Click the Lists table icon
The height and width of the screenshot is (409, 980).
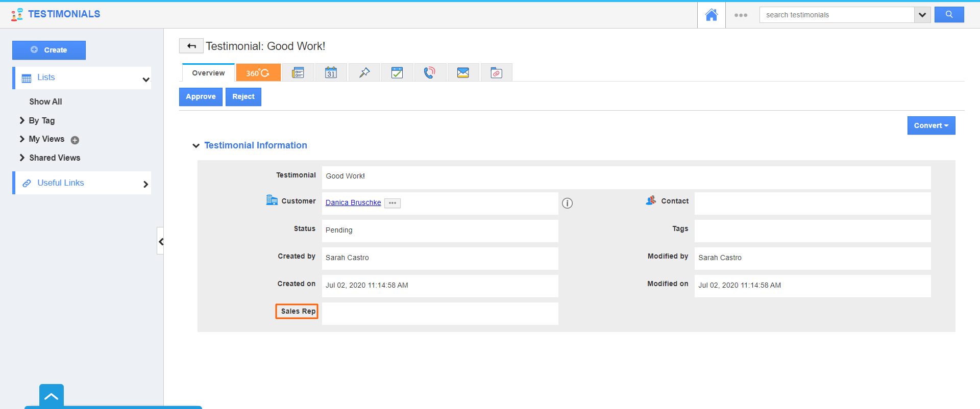pos(27,79)
